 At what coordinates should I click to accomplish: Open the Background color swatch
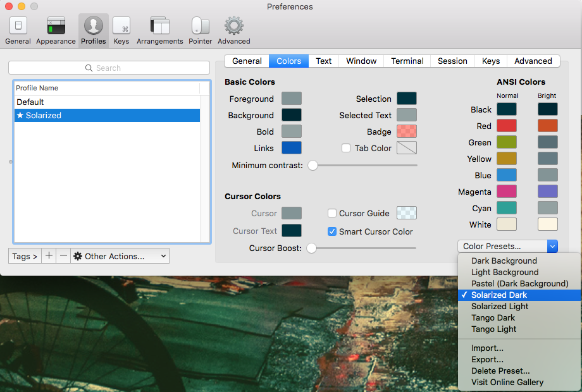(292, 115)
